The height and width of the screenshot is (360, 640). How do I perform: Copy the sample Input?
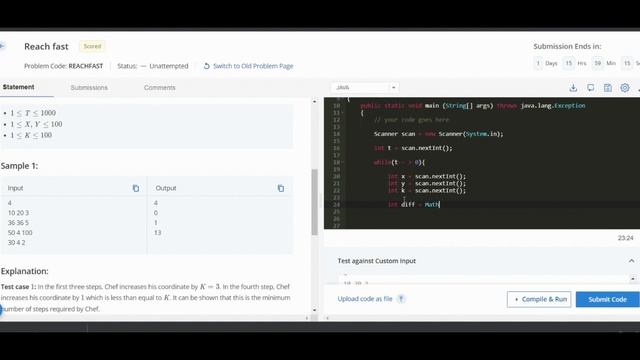click(x=136, y=188)
